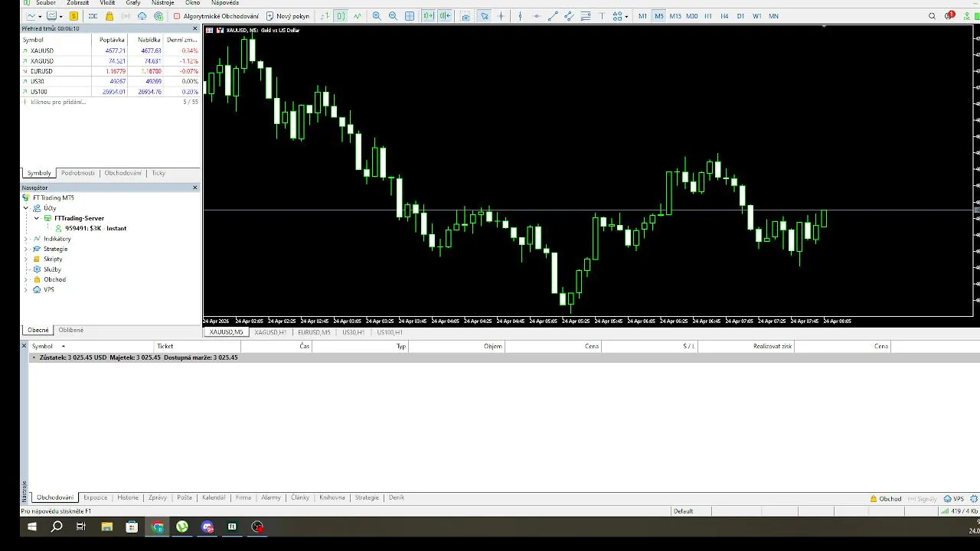This screenshot has height=551, width=980.
Task: Switch to XAGUSD,H1 chart tab
Action: 270,332
